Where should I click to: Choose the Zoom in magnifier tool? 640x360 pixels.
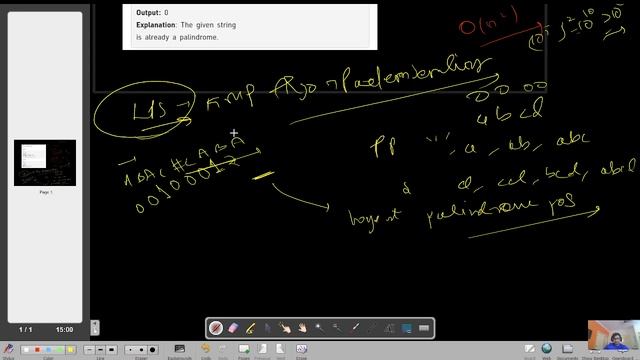pos(320,328)
